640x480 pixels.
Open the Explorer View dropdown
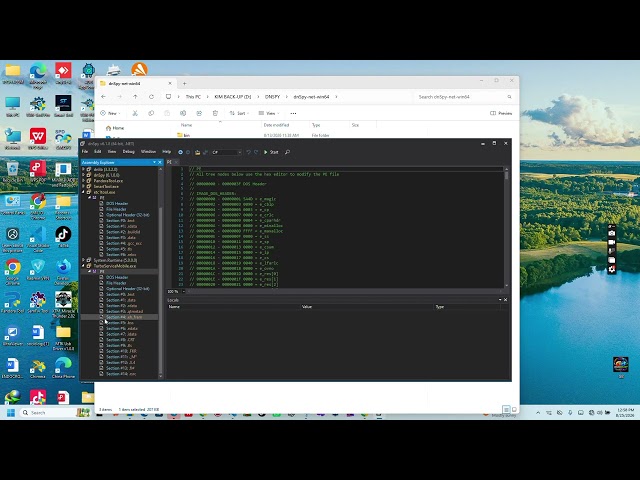[269, 113]
